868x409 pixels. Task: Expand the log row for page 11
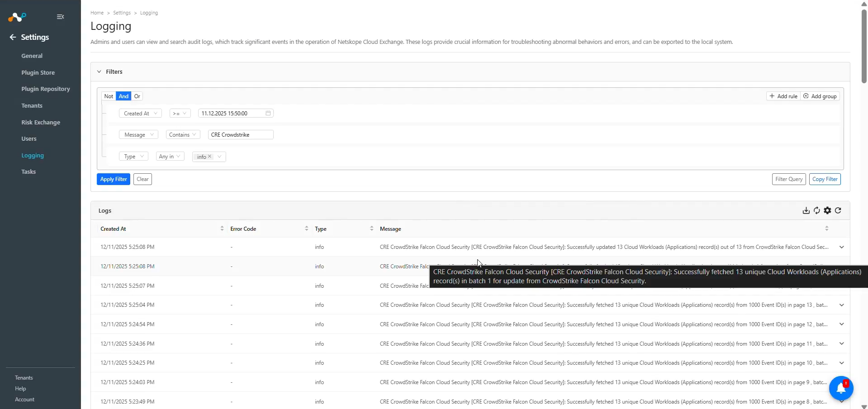click(842, 344)
